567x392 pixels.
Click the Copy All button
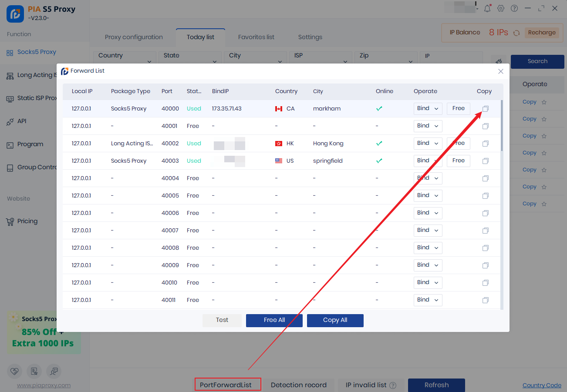point(335,320)
